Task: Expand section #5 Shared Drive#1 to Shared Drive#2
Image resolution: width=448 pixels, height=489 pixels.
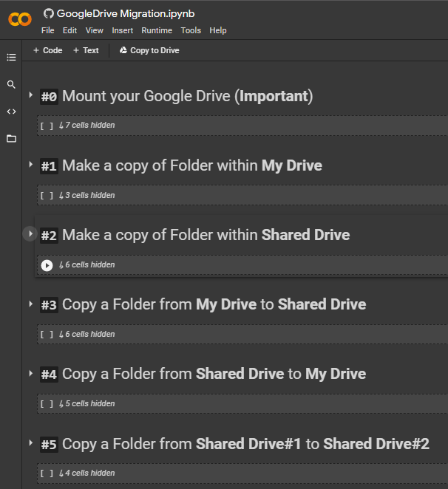Action: point(30,443)
